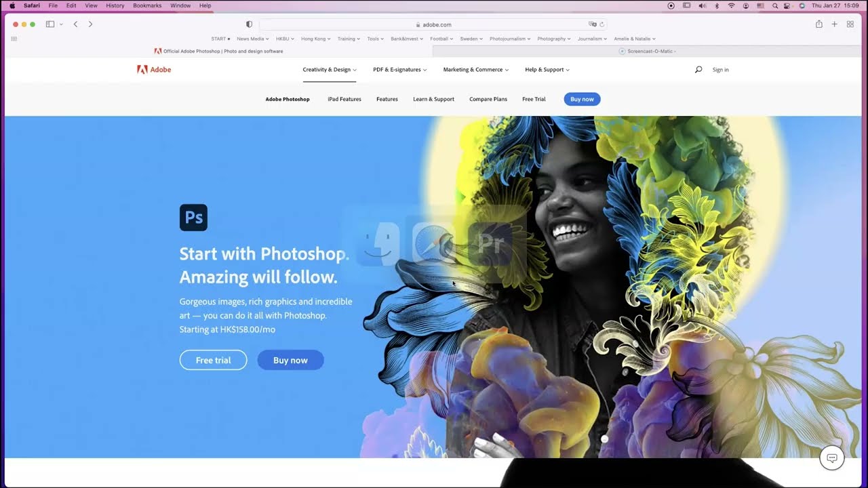Viewport: 868px width, 488px height.
Task: Reload the page with the refresh icon
Action: coord(601,24)
